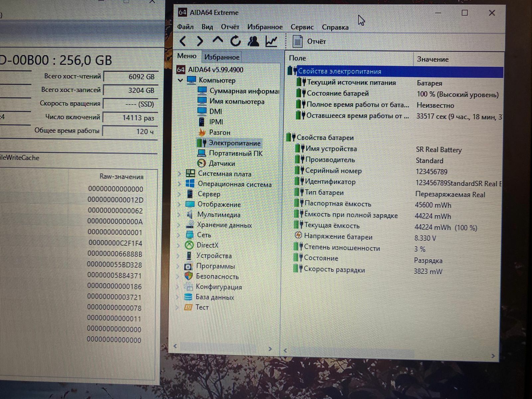Image resolution: width=532 pixels, height=399 pixels.
Task: Select the Текущий источник питания row
Action: point(399,83)
